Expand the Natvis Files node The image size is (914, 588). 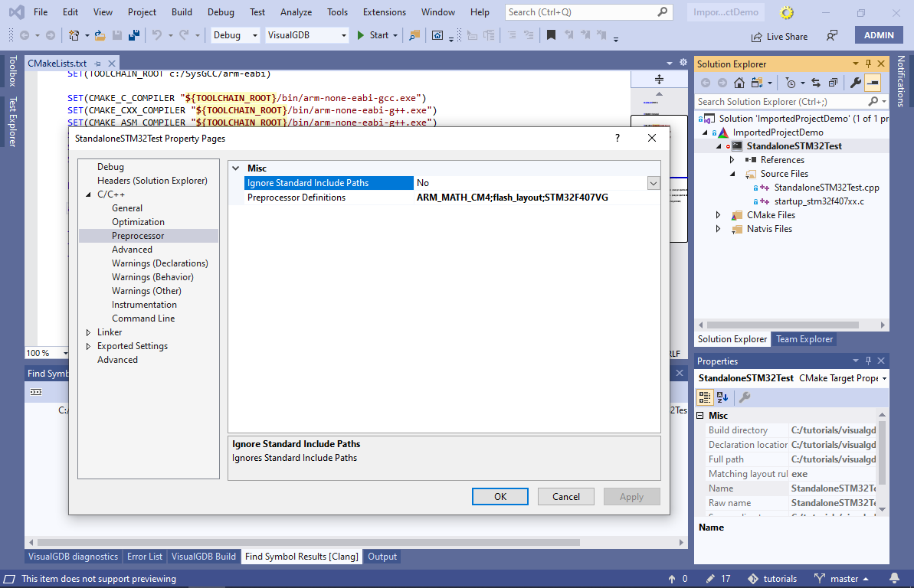point(718,229)
